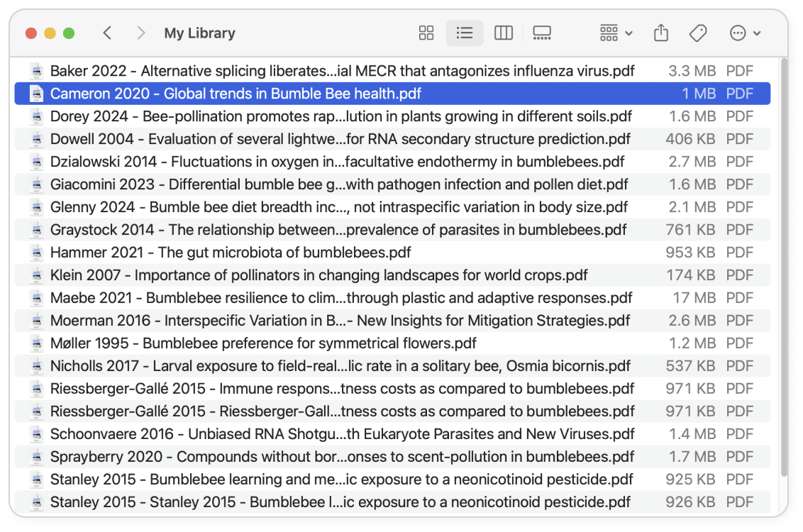Image resolution: width=803 pixels, height=532 pixels.
Task: Switch to list view
Action: (465, 33)
